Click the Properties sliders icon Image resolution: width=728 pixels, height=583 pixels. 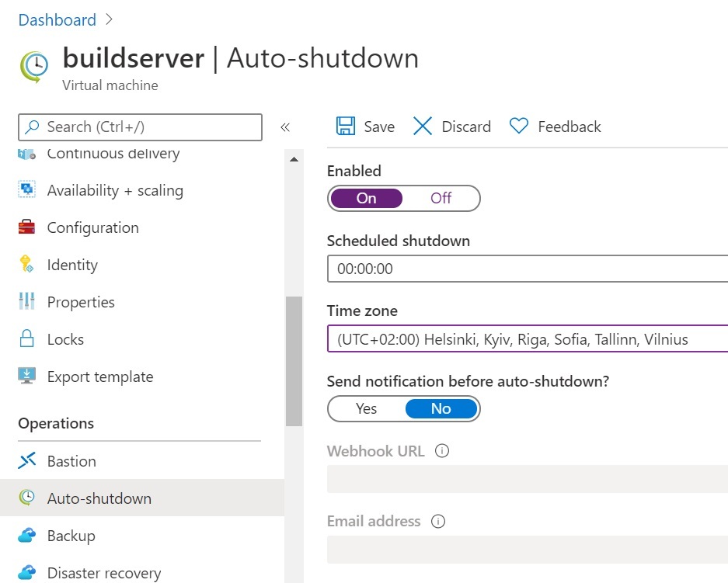pyautogui.click(x=26, y=301)
